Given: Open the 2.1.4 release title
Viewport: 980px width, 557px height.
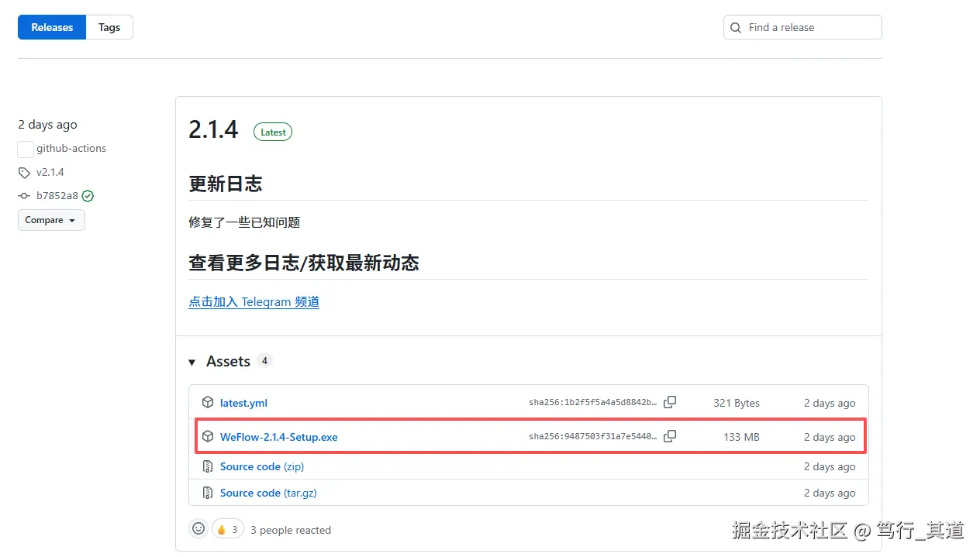Looking at the screenshot, I should pos(213,129).
